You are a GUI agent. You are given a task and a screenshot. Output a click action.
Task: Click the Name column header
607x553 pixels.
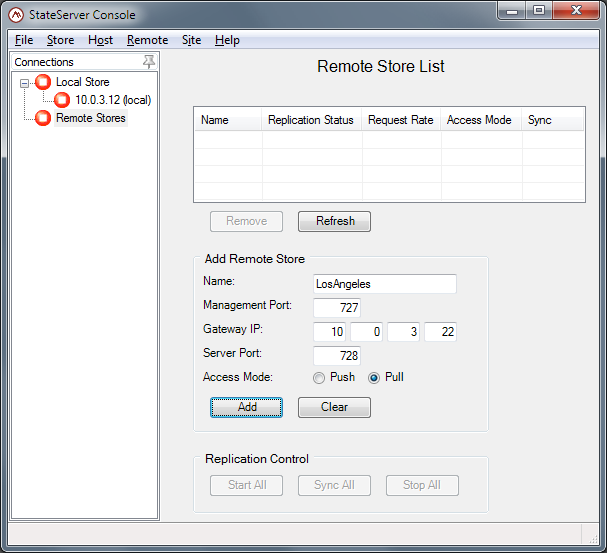point(228,120)
